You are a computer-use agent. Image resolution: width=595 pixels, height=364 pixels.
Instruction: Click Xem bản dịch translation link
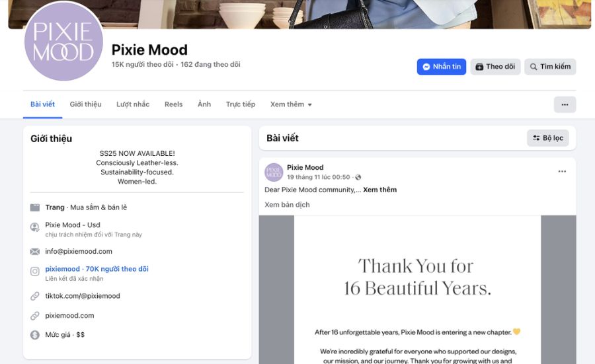point(287,205)
